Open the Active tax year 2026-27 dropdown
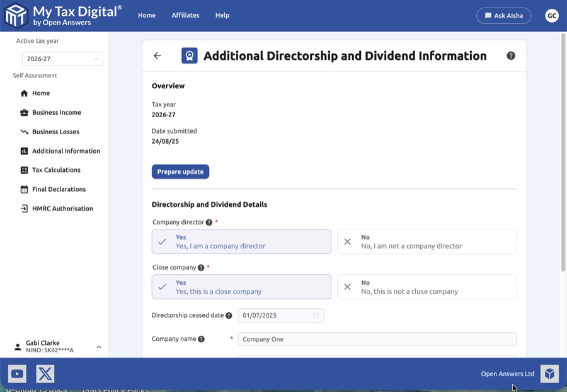 click(62, 59)
